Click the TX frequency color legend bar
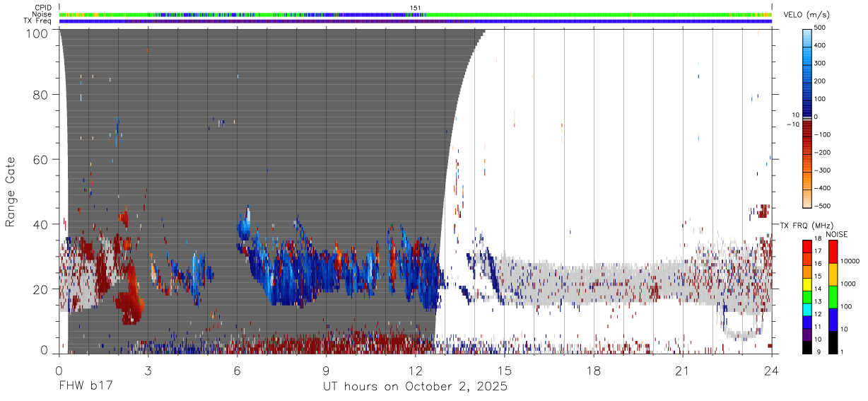This screenshot has width=868, height=401. click(x=807, y=296)
